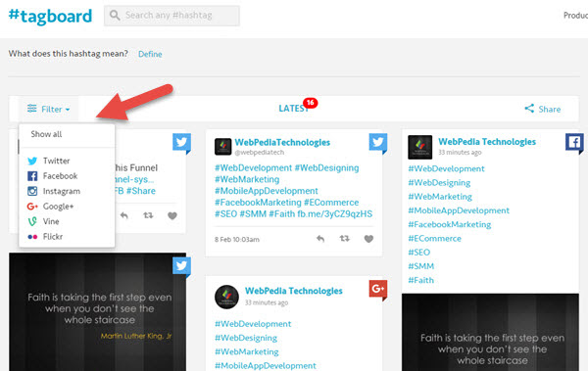The image size is (588, 371).
Task: Reply to the 8 Feb 10:03am tweet
Action: pos(320,239)
